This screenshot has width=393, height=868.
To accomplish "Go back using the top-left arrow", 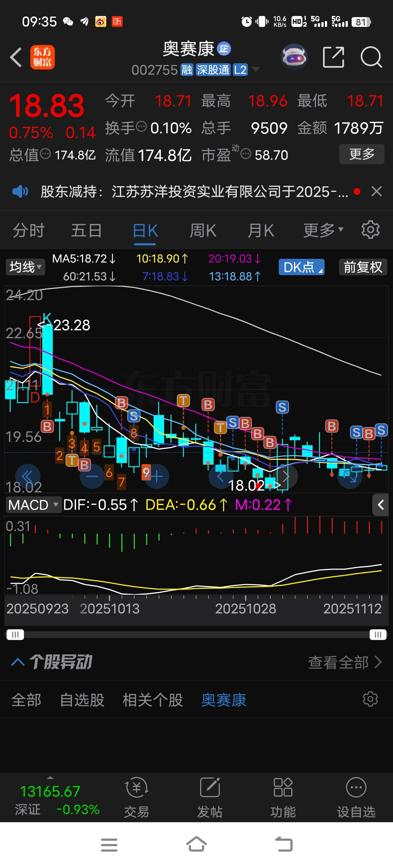I will coord(16,57).
